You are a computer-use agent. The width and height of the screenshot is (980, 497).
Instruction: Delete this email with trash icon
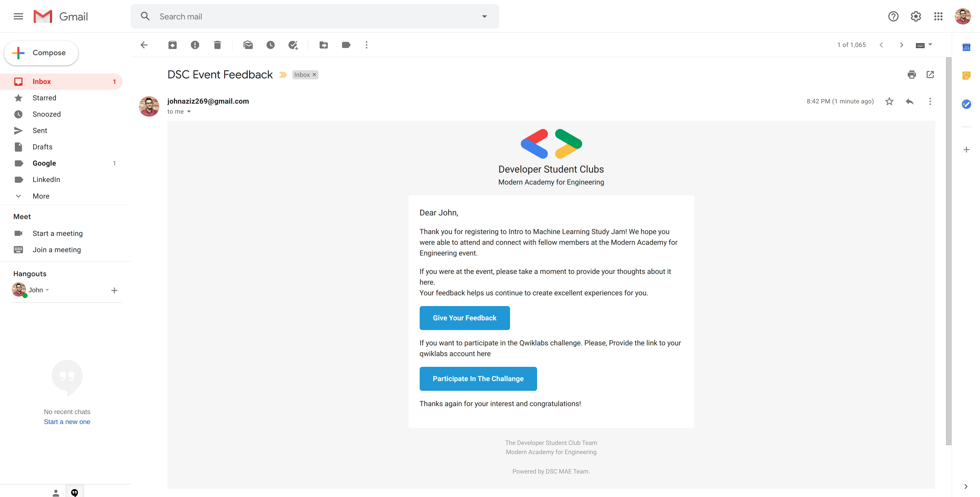(x=217, y=45)
